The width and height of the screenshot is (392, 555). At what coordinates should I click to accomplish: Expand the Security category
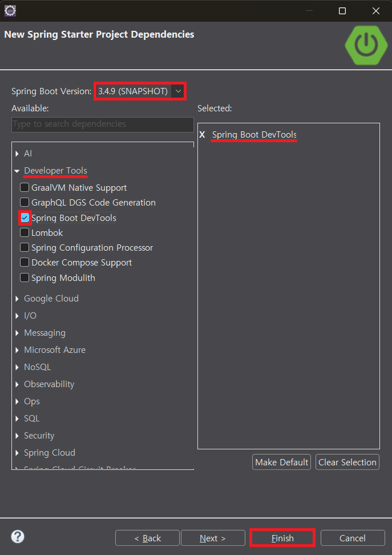pyautogui.click(x=17, y=436)
